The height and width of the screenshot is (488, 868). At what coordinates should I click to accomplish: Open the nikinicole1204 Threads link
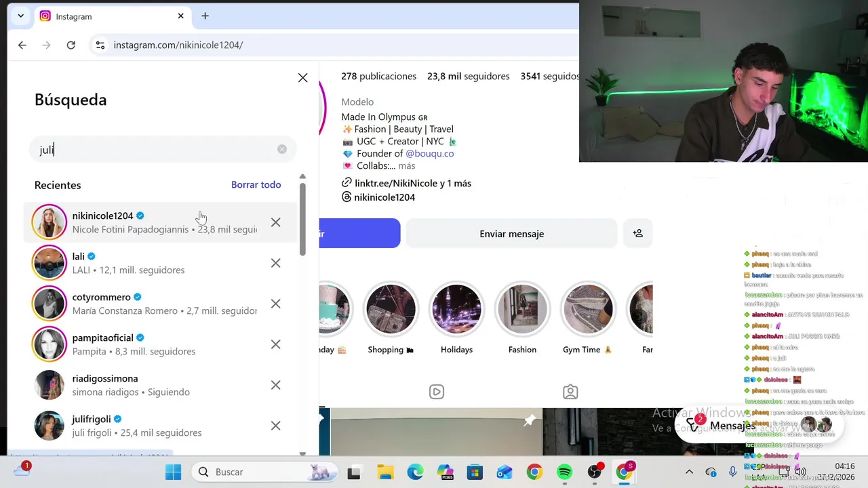pyautogui.click(x=378, y=197)
